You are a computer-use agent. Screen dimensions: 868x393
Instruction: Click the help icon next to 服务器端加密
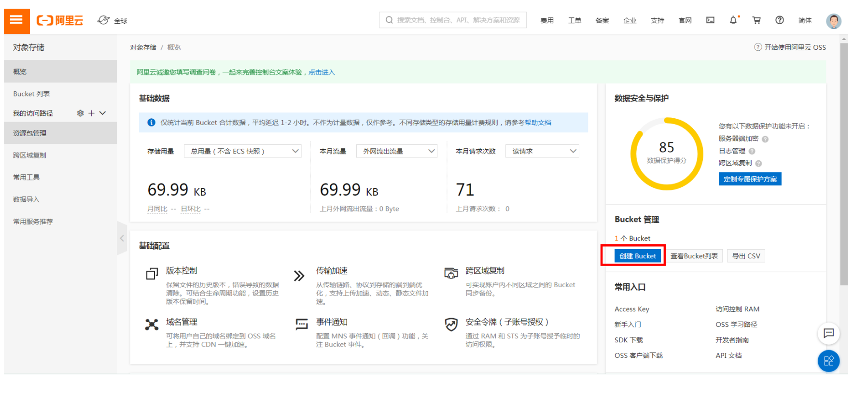tap(765, 139)
